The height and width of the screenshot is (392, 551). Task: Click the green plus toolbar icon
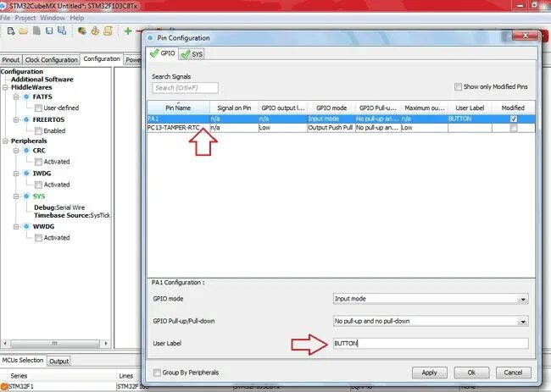click(x=127, y=31)
